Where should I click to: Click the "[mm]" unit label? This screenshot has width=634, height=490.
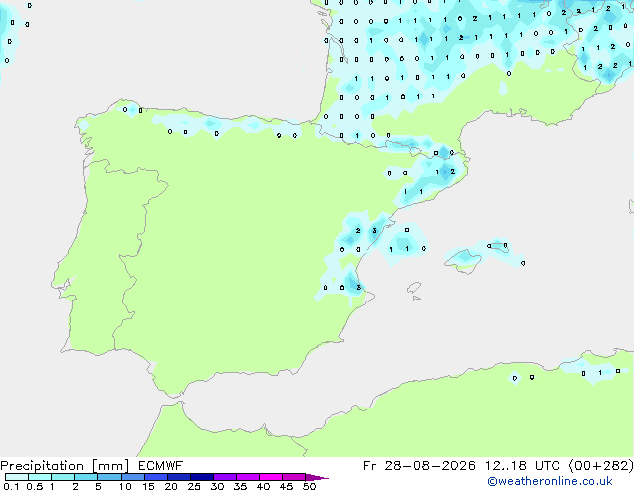point(110,466)
